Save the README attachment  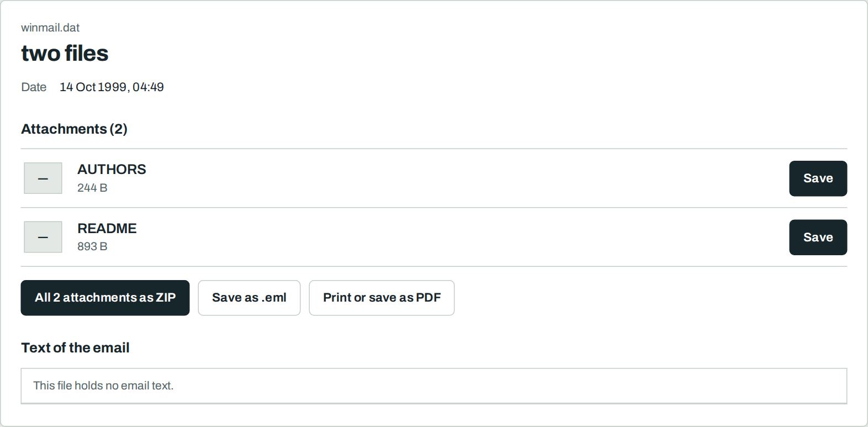tap(818, 238)
